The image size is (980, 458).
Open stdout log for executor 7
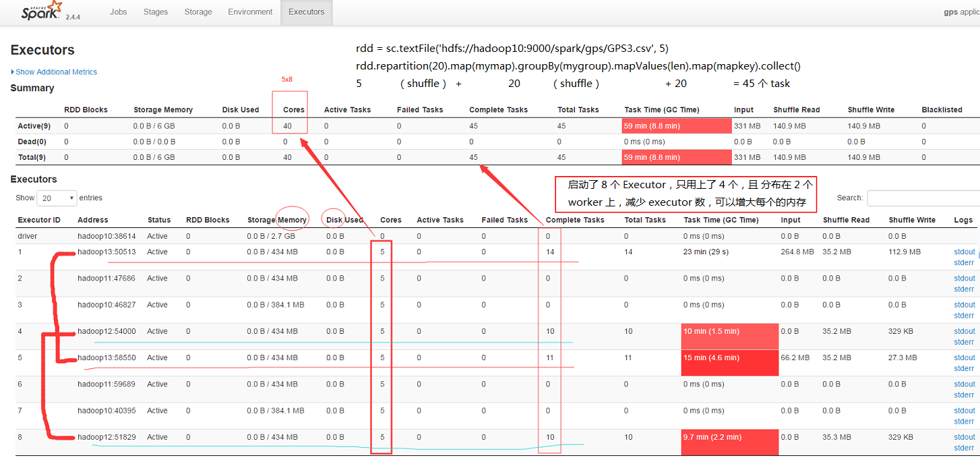[964, 410]
